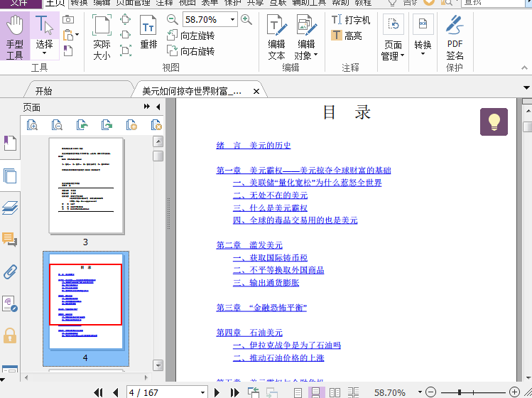The width and height of the screenshot is (532, 398).
Task: Rotate view left (向左旋转)
Action: tap(190, 36)
